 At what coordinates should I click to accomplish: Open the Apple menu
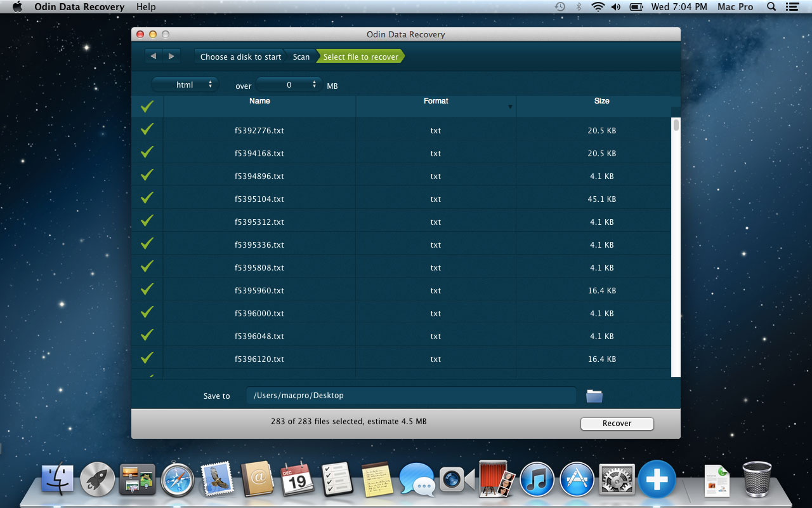(17, 7)
